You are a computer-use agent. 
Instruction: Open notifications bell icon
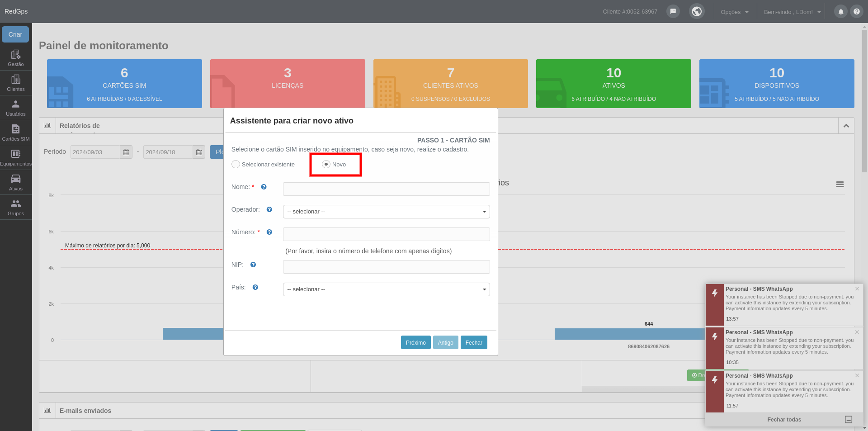click(841, 11)
